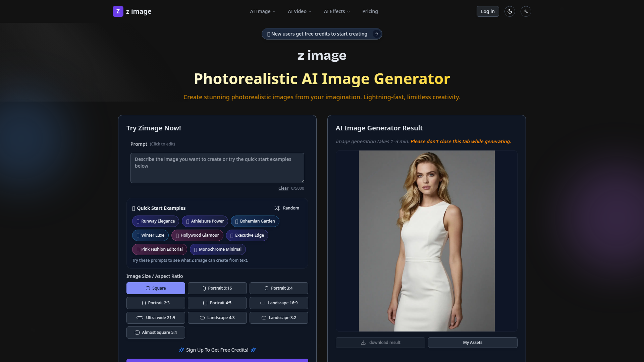Choose the Portrait 9:16 aspect ratio
This screenshot has width=644, height=362.
(217, 288)
